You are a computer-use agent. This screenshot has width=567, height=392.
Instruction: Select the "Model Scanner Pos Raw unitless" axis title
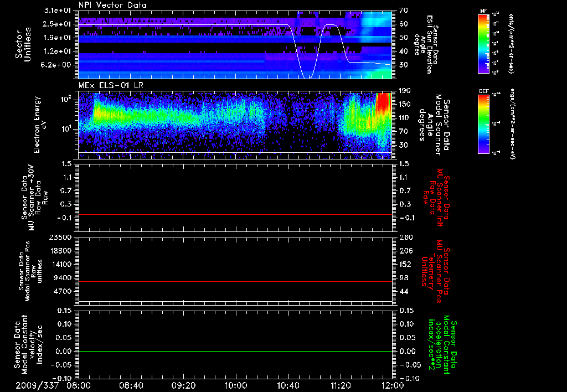click(x=30, y=271)
